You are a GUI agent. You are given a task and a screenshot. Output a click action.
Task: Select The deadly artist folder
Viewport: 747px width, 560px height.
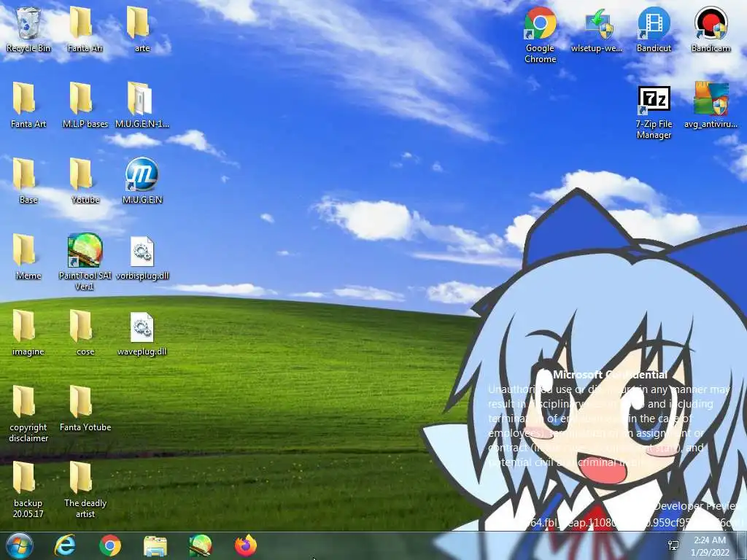pos(85,489)
